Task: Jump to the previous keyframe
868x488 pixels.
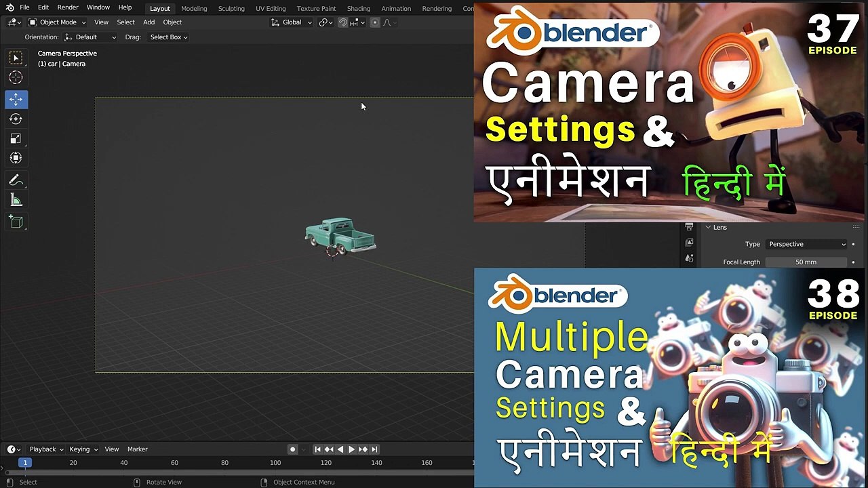Action: [329, 449]
